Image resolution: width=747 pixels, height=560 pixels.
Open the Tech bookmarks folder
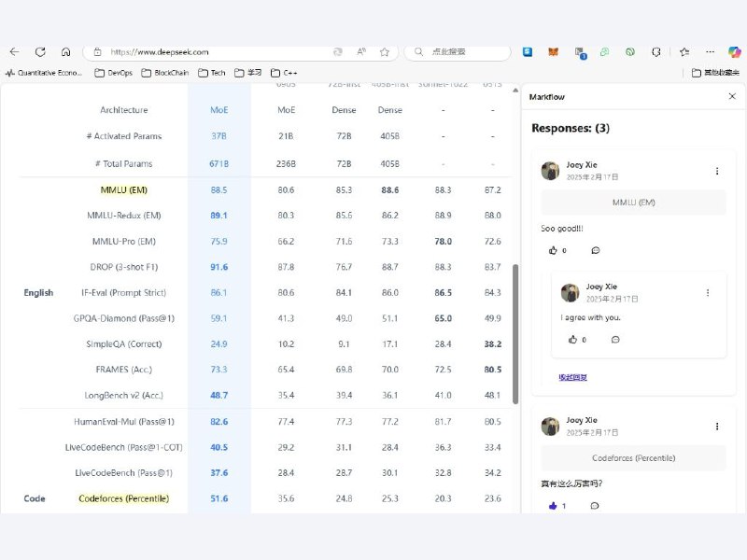(212, 73)
